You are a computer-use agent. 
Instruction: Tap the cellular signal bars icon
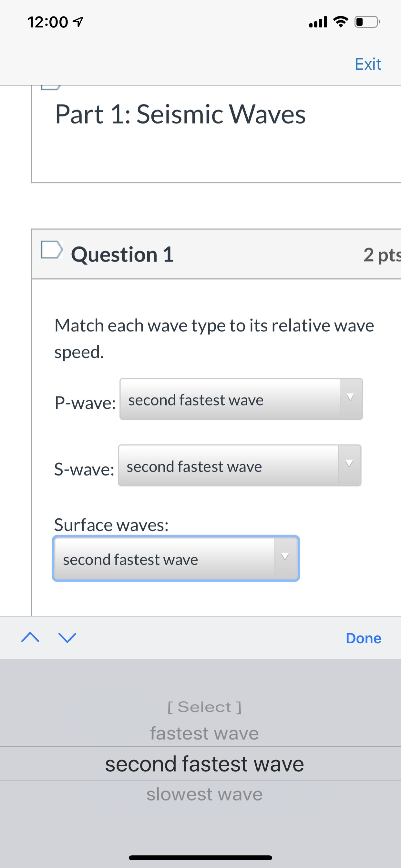click(x=318, y=22)
